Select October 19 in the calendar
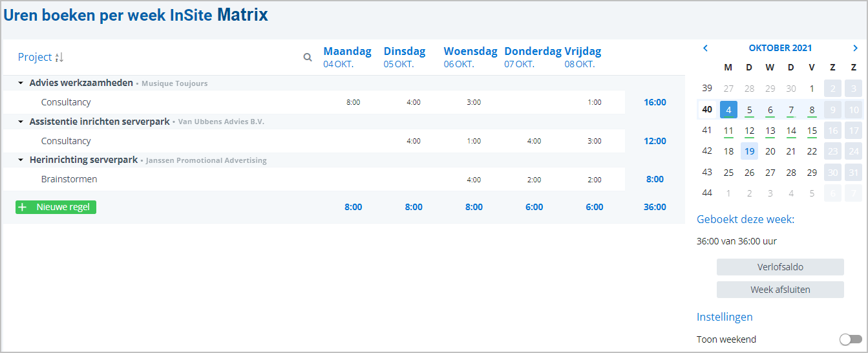Image resolution: width=868 pixels, height=353 pixels. 749,151
